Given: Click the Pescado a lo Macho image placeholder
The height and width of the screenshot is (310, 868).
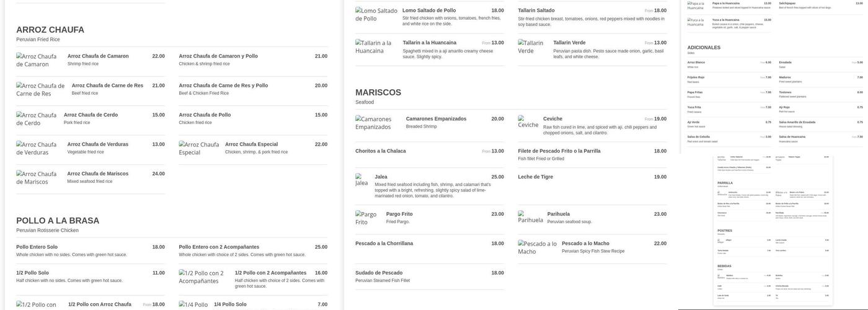Looking at the screenshot, I should coord(537,247).
